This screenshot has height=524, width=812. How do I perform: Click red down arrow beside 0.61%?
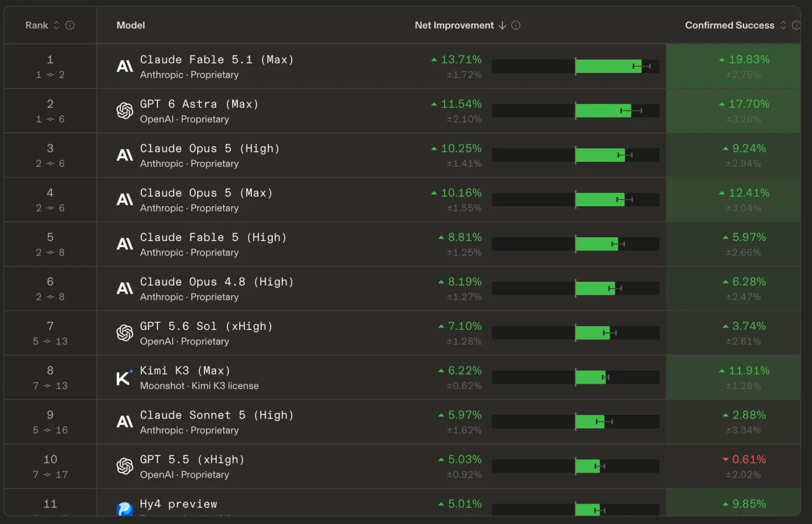pyautogui.click(x=726, y=459)
